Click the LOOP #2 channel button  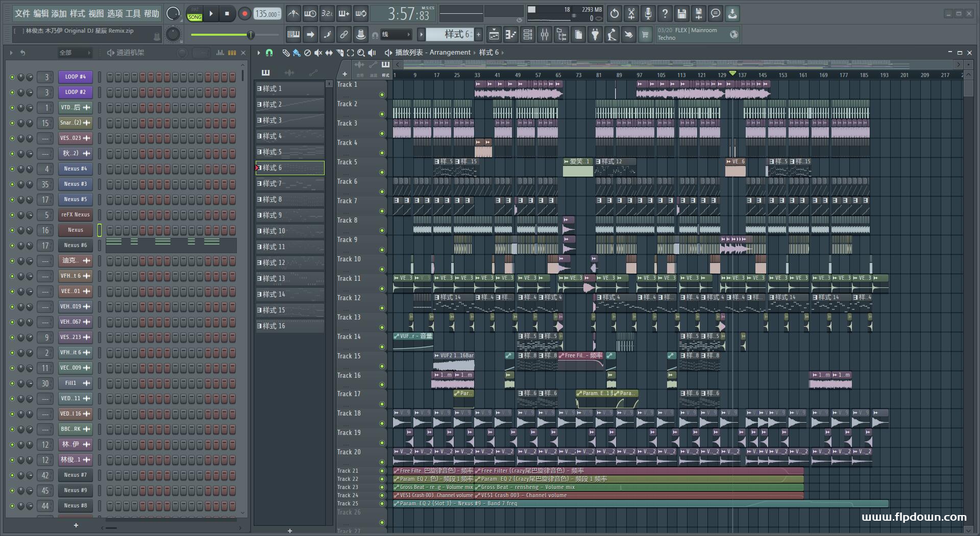click(75, 92)
